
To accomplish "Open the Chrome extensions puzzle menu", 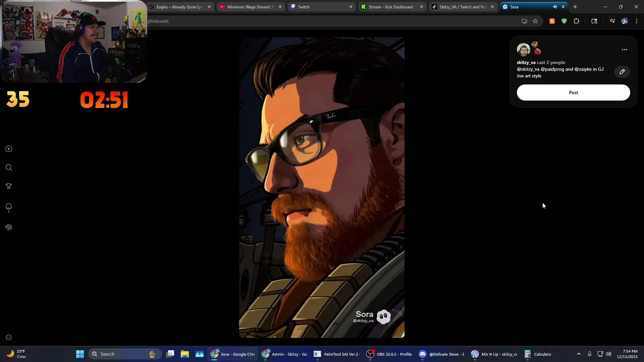I will click(x=577, y=21).
